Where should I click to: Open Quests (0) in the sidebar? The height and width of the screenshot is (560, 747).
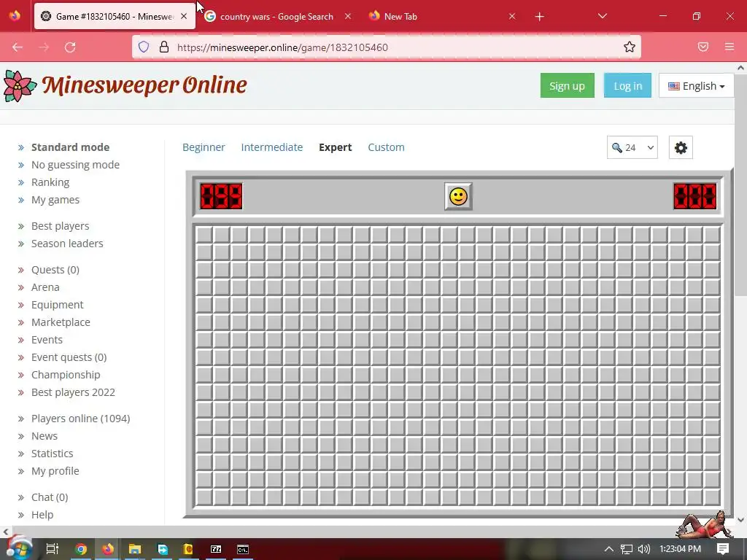click(55, 270)
